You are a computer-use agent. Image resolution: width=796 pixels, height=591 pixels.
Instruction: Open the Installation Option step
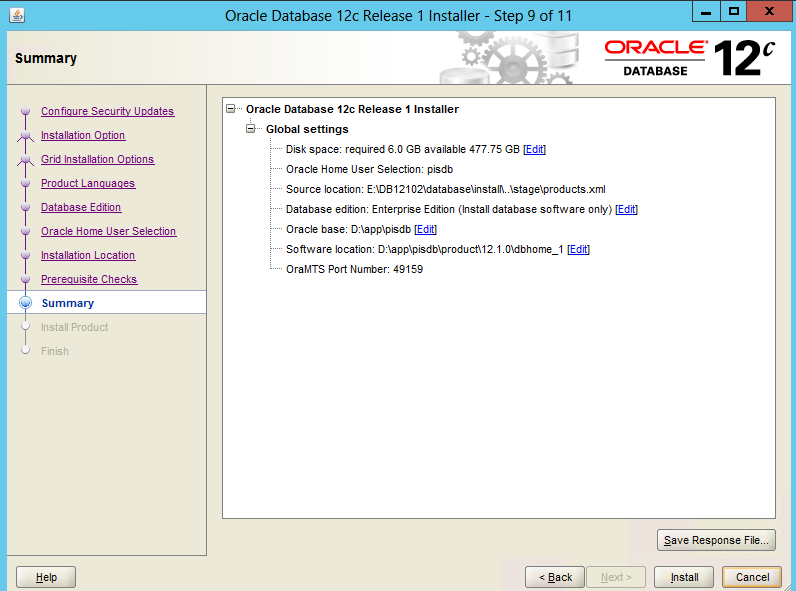tap(83, 135)
